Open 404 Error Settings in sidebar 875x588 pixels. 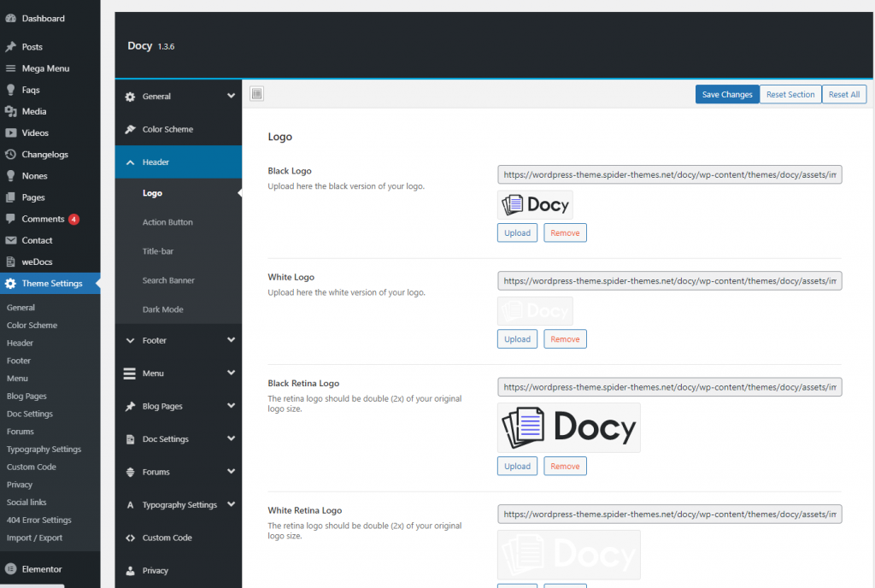[39, 520]
